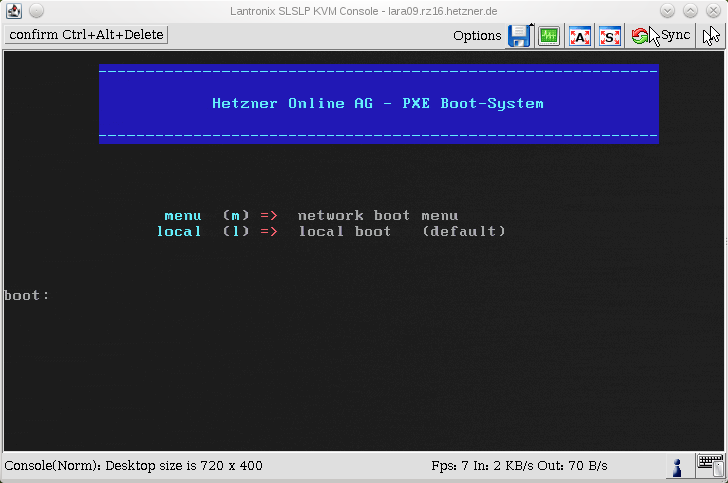The image size is (728, 483).
Task: Click the scaling 'S' icon in toolbar
Action: click(610, 36)
